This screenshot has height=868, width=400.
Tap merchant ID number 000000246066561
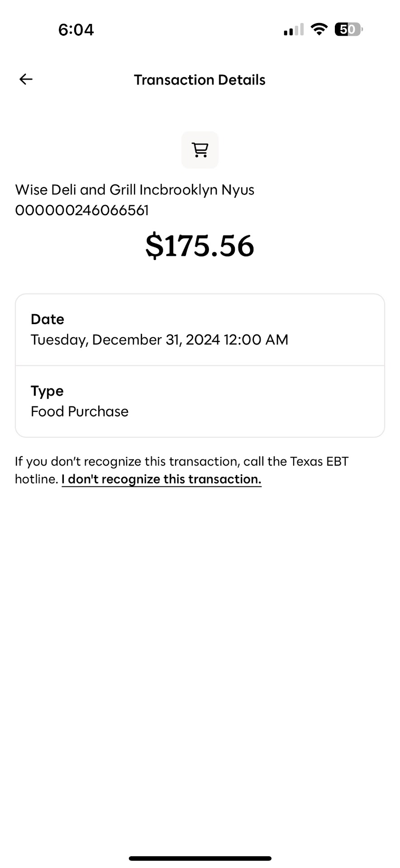click(82, 210)
